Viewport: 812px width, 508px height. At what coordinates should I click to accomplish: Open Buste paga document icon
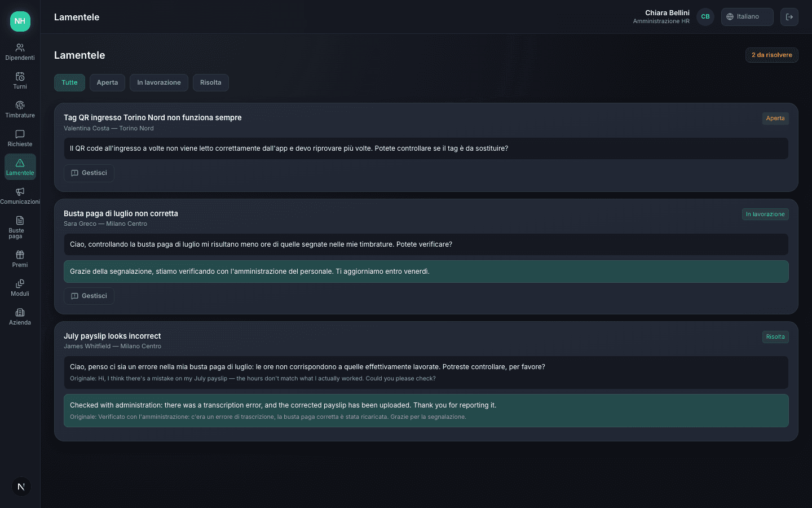(x=20, y=220)
